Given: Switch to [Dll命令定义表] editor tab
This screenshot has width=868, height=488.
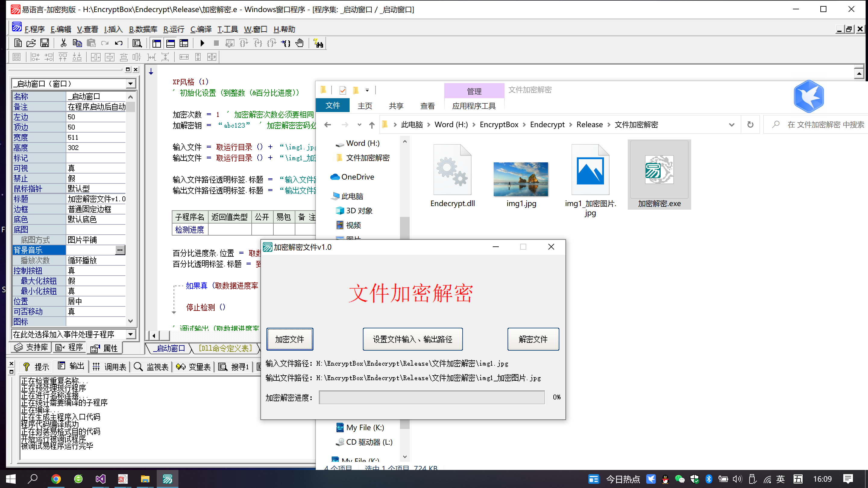Looking at the screenshot, I should pyautogui.click(x=225, y=348).
